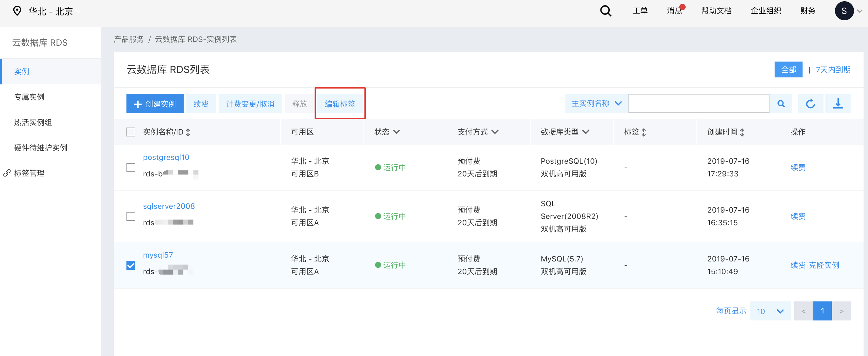
Task: Sort by creation time arrows
Action: click(742, 132)
